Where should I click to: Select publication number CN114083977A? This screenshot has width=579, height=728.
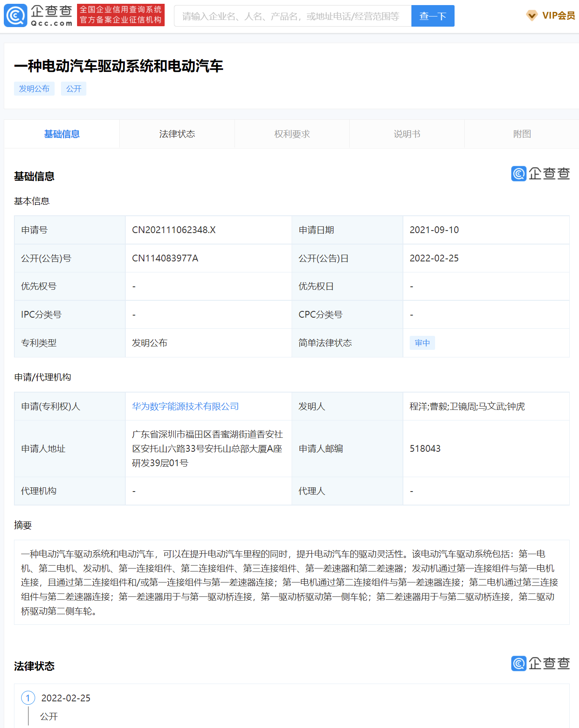tap(165, 258)
